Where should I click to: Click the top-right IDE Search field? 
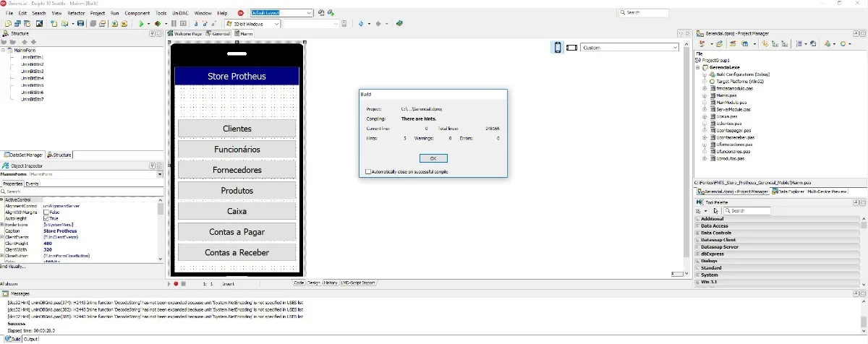pyautogui.click(x=644, y=12)
